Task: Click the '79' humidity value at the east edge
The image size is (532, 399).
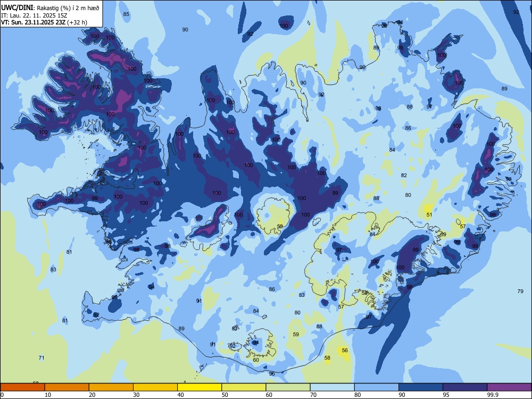Action: coord(520,292)
